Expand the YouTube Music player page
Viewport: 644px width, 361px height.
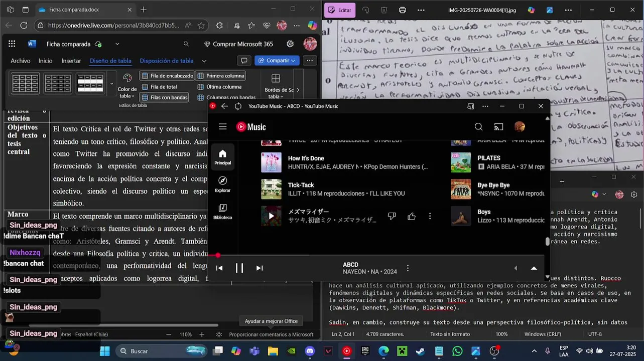[534, 268]
